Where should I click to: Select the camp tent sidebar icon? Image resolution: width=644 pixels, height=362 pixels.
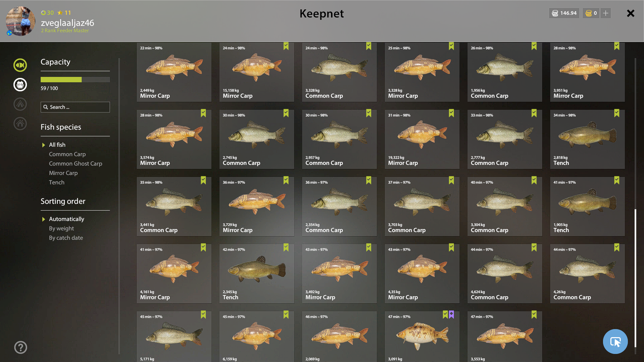20,104
